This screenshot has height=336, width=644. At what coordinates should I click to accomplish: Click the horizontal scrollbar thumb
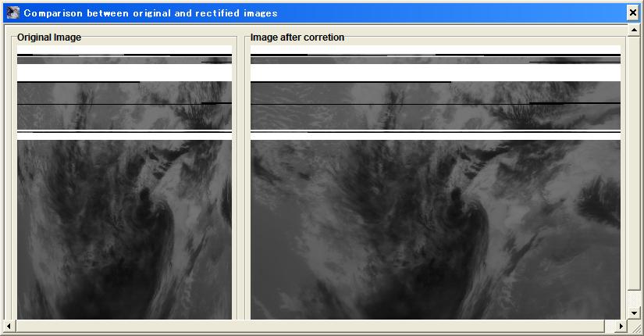pos(310,326)
